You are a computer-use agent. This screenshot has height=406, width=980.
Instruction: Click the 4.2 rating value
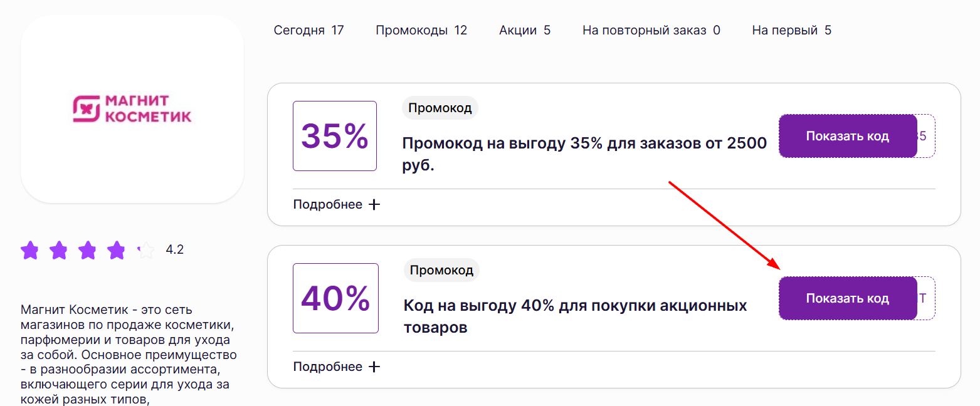pyautogui.click(x=176, y=249)
